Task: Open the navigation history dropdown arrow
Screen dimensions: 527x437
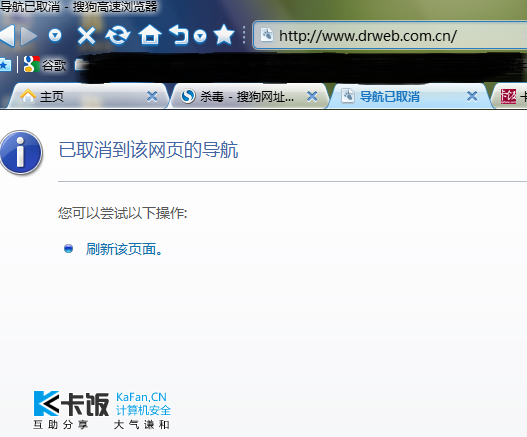Action: click(x=55, y=35)
